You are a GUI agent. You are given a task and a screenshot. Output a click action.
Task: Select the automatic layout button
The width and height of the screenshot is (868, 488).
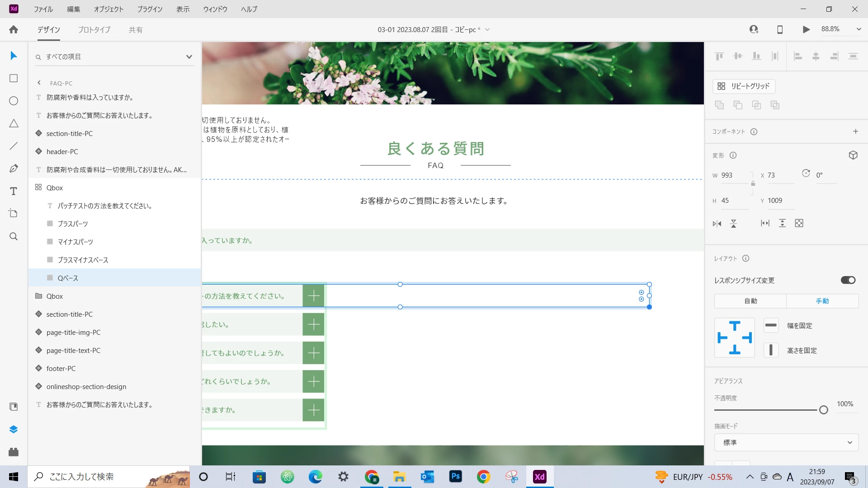(750, 301)
